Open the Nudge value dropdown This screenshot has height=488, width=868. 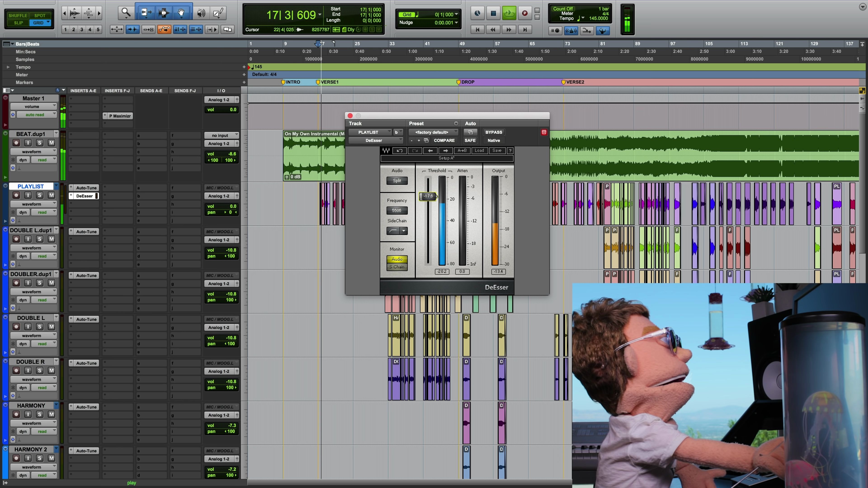(456, 23)
